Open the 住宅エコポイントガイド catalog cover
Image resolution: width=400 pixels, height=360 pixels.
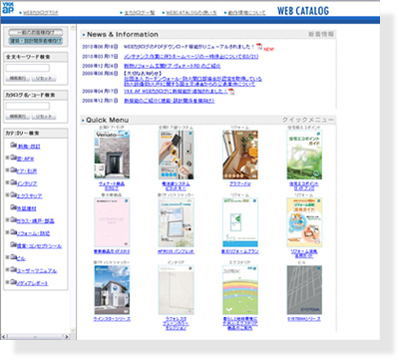pyautogui.click(x=304, y=155)
